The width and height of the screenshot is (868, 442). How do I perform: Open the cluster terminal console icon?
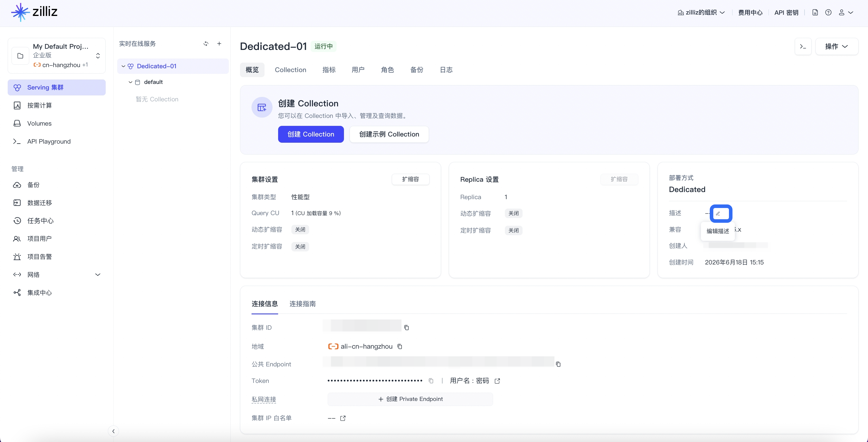click(803, 46)
